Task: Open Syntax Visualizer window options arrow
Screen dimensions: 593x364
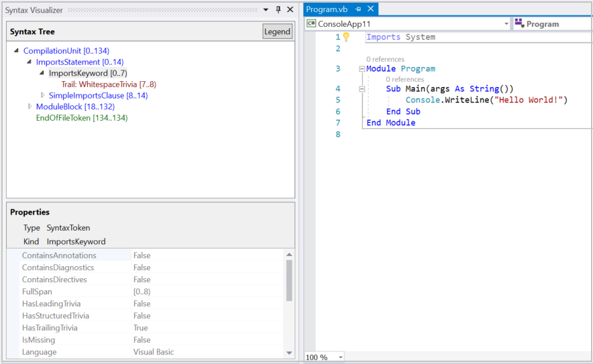Action: click(x=266, y=9)
